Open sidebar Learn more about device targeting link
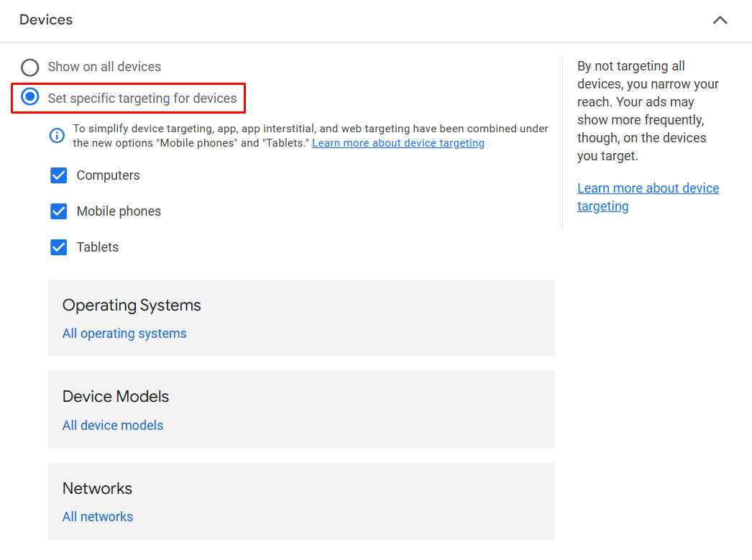752x560 pixels. [x=648, y=197]
